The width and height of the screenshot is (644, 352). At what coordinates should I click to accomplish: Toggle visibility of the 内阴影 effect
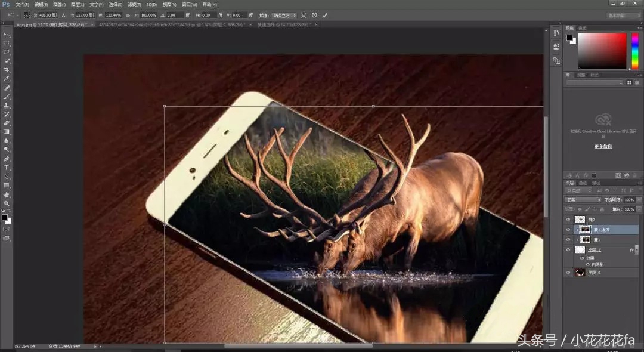588,264
